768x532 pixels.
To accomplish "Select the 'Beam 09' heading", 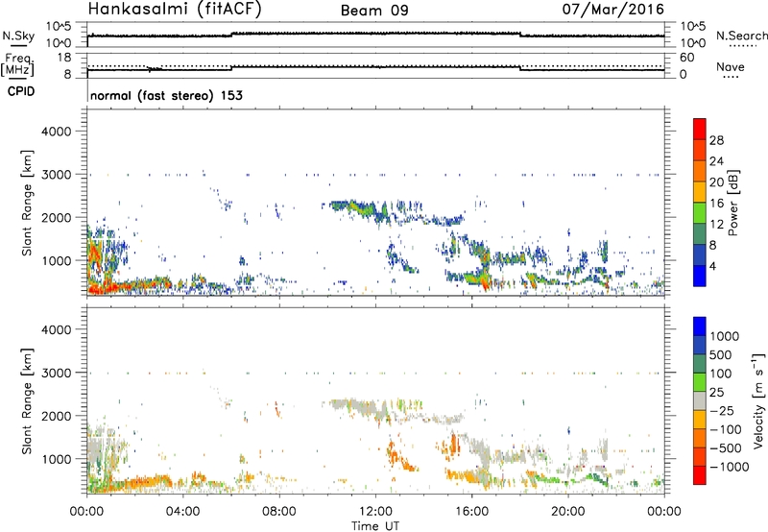I will 374,11.
